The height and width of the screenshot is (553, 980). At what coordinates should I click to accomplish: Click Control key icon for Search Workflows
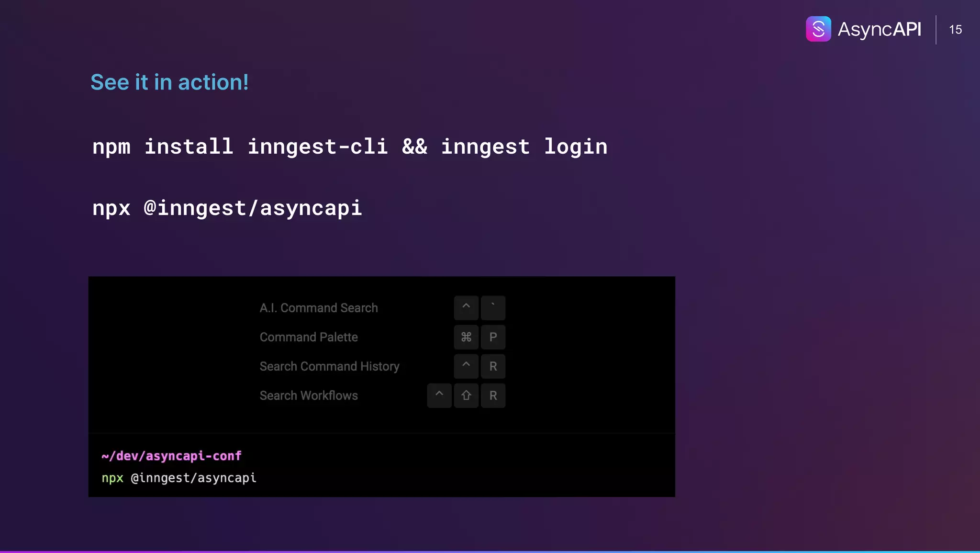[x=439, y=395]
